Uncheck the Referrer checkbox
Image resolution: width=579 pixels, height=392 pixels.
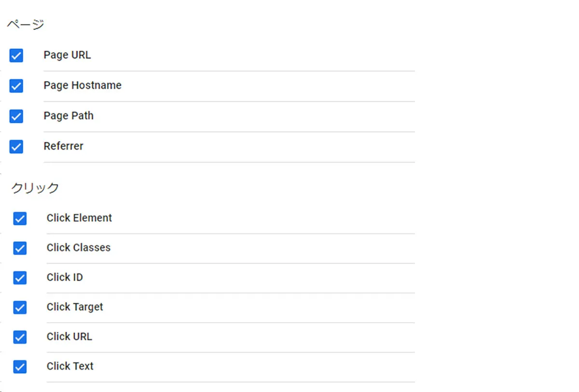pos(16,147)
